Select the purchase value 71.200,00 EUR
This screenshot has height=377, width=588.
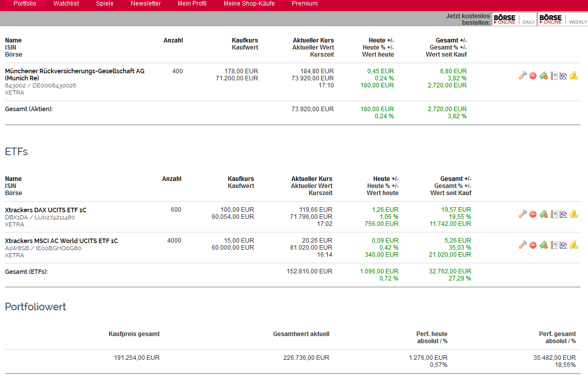point(236,78)
